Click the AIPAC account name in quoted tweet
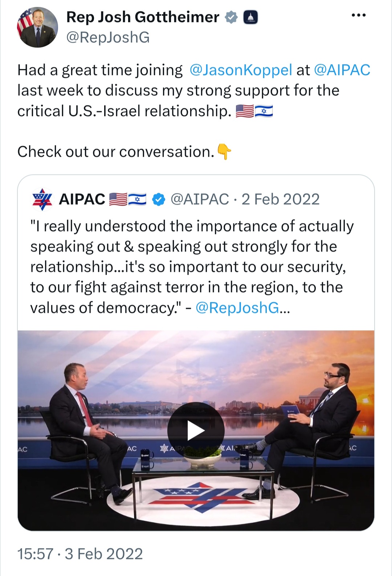The image size is (392, 576). pos(82,199)
